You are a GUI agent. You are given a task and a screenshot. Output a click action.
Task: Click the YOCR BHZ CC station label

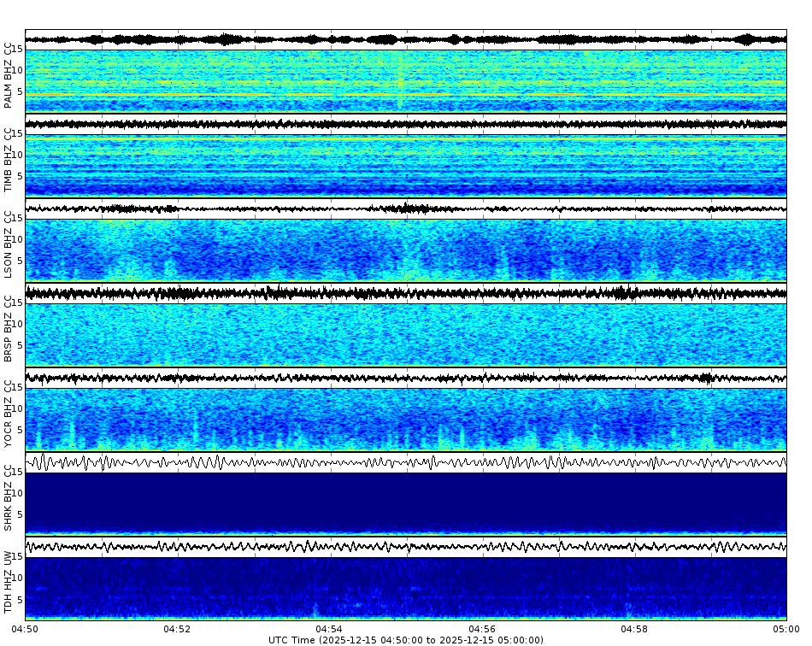coord(8,413)
